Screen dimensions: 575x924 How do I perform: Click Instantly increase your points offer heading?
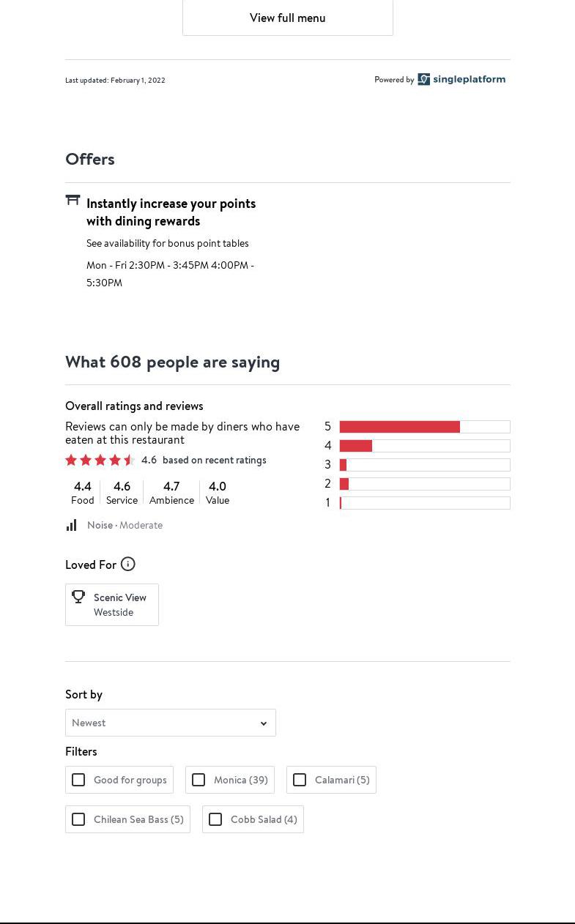tap(171, 212)
